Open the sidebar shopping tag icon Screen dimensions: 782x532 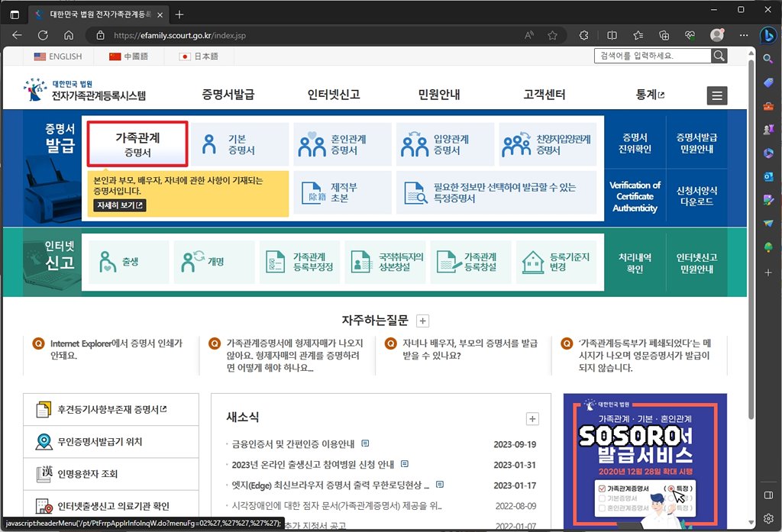coord(768,82)
